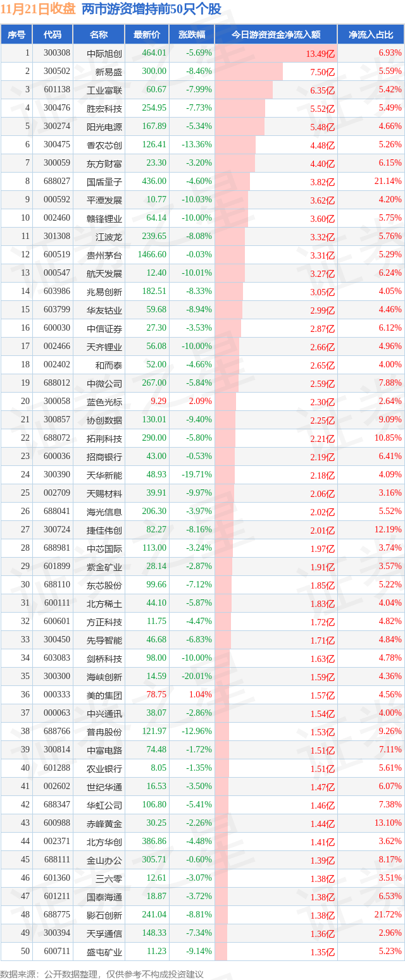405x980 pixels.
Task: Click the title 两市游资增持前50只个股
Action: 152,9
